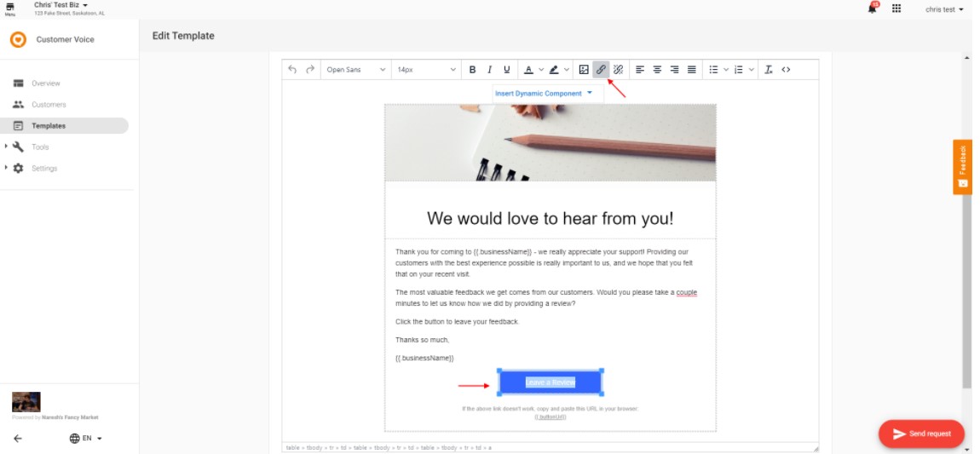
Task: Expand text color options arrow
Action: (x=541, y=70)
